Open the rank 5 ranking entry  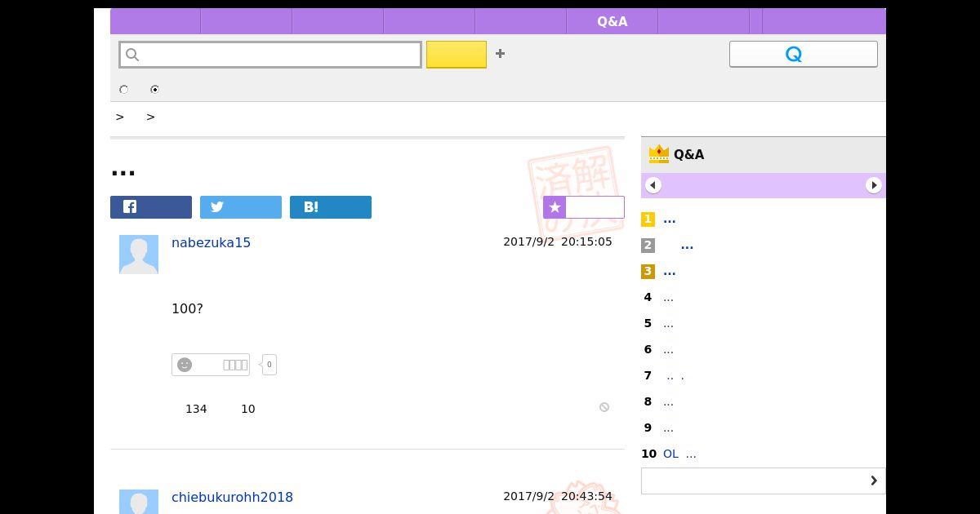(668, 324)
